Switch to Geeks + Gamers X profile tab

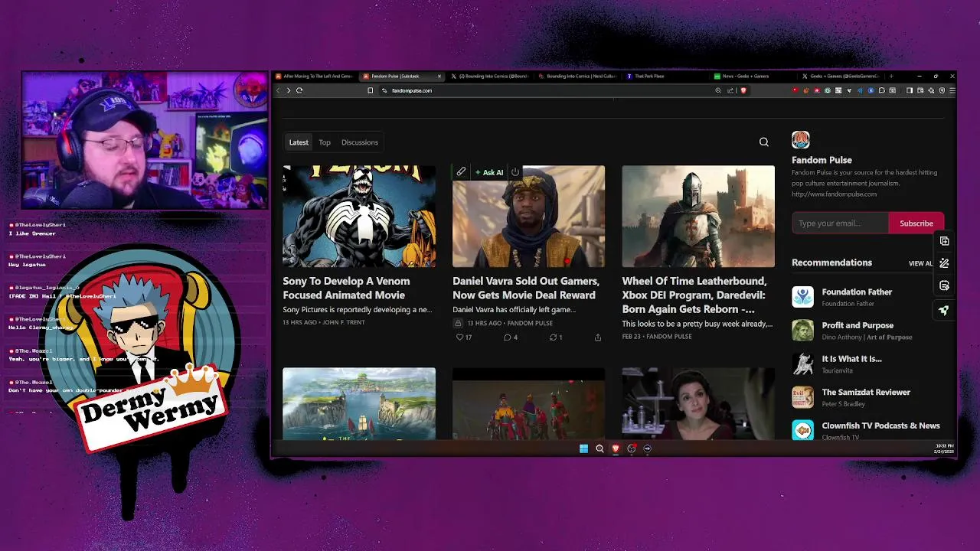pyautogui.click(x=839, y=76)
